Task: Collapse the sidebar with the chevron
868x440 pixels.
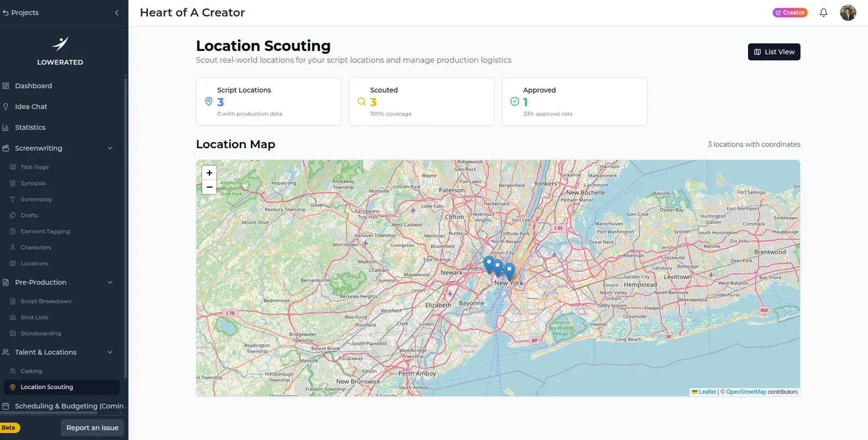Action: [x=117, y=12]
